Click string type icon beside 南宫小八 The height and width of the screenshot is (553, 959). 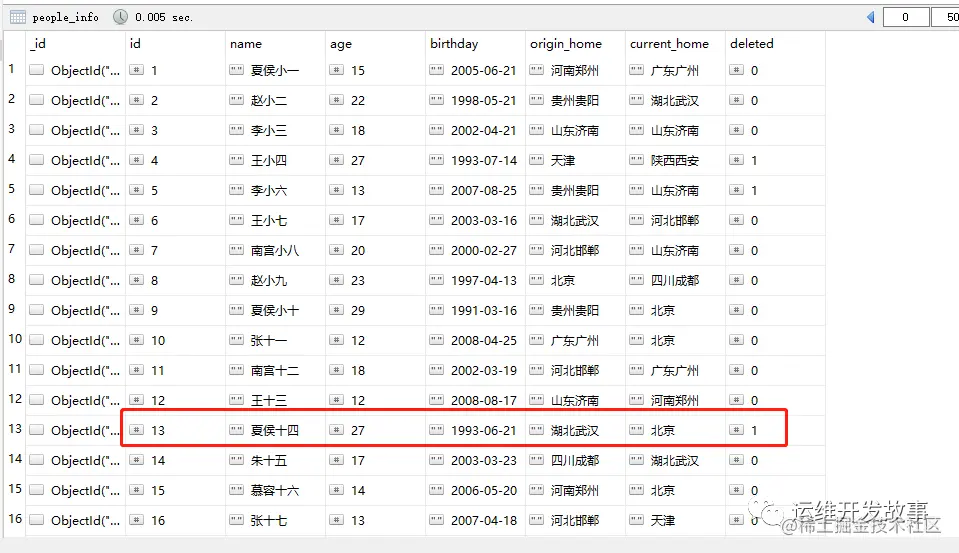(x=237, y=250)
